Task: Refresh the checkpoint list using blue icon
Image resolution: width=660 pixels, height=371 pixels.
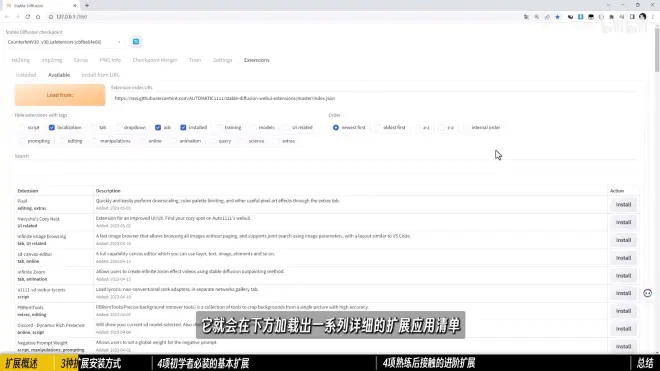Action: click(136, 42)
